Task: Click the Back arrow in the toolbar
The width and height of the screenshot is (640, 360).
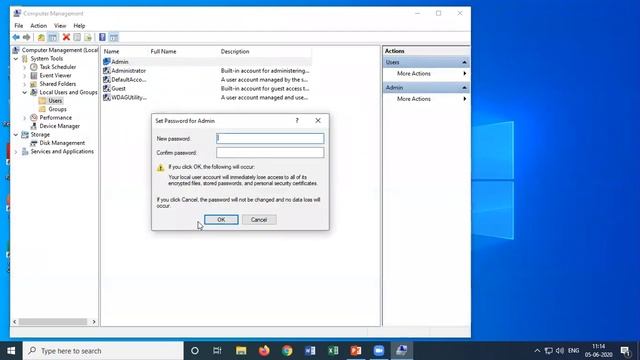Action: point(16,38)
